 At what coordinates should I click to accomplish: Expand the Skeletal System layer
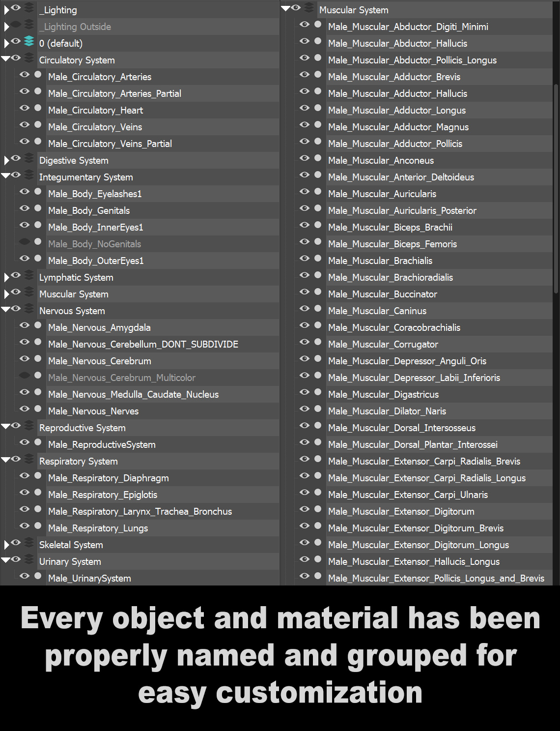click(6, 545)
